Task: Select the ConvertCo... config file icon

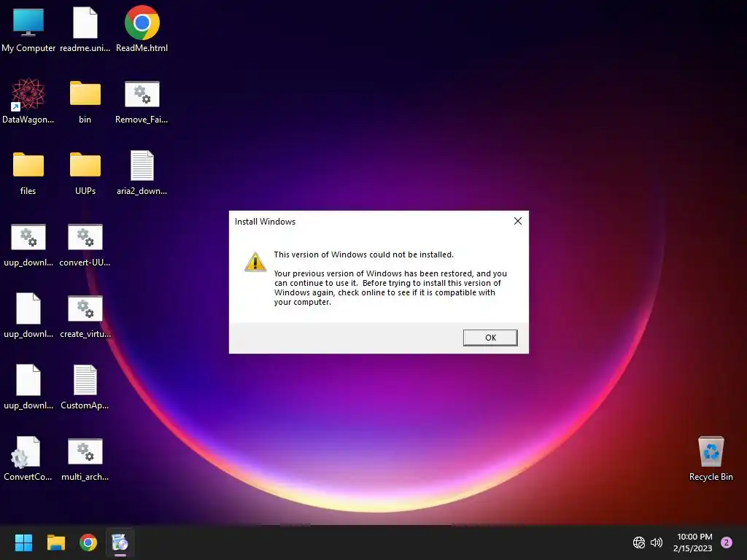Action: [28, 459]
